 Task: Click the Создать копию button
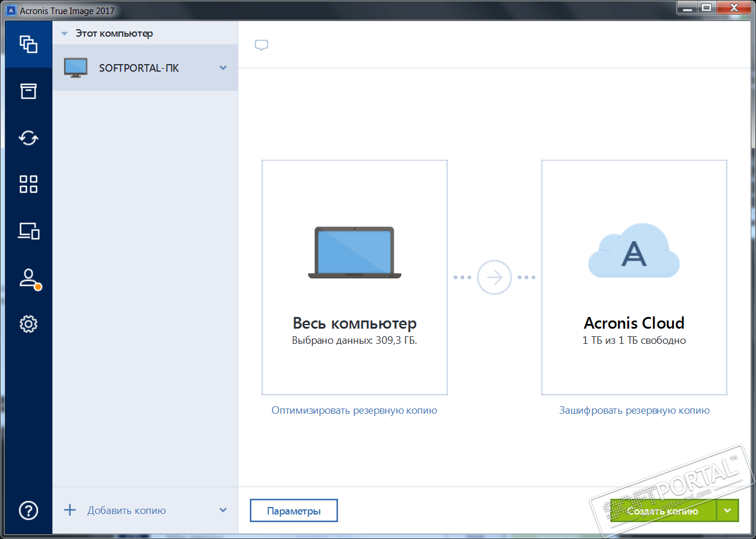663,510
